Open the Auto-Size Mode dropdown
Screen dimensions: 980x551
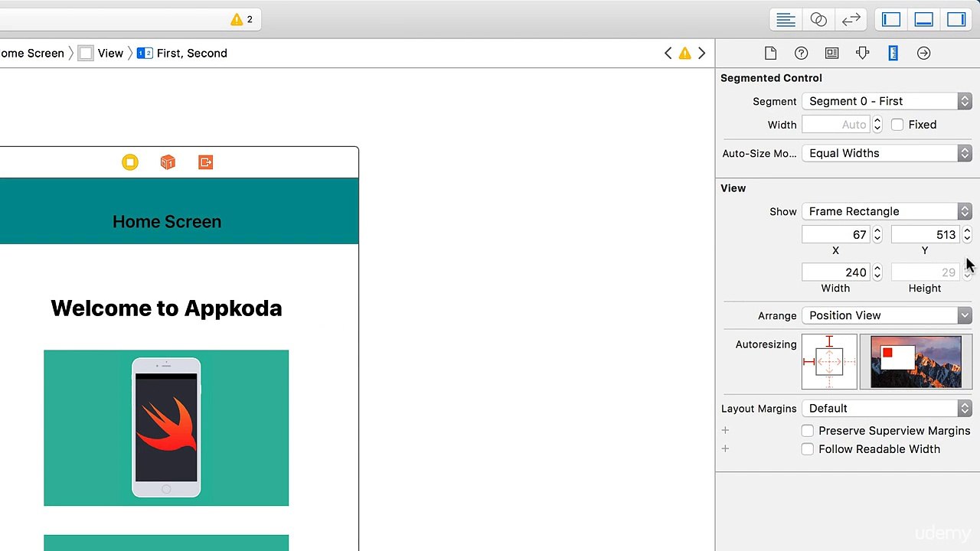887,153
